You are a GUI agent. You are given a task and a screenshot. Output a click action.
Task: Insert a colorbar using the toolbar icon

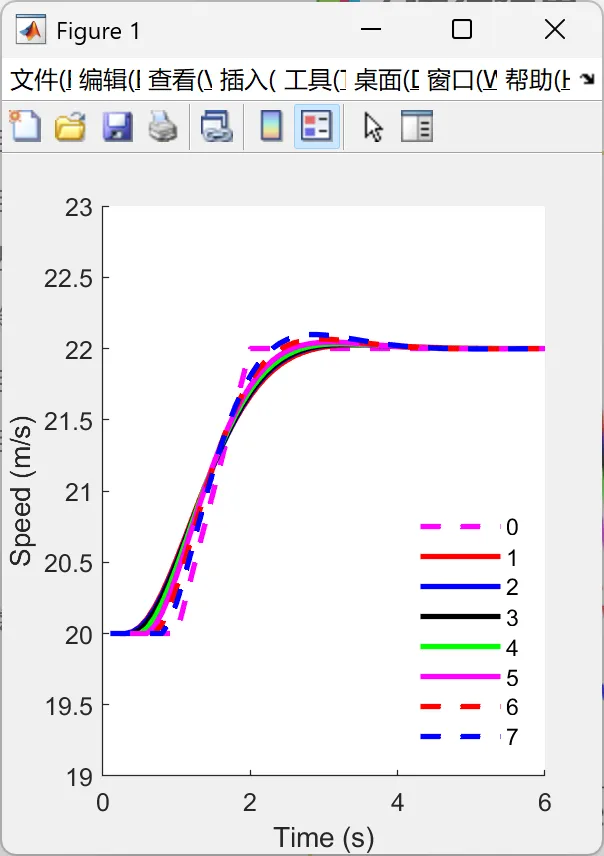271,126
